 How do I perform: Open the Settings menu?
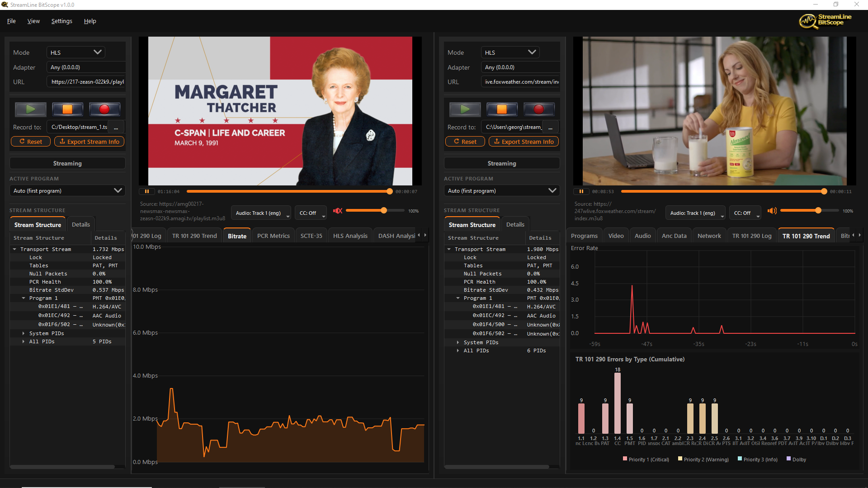[x=61, y=21]
